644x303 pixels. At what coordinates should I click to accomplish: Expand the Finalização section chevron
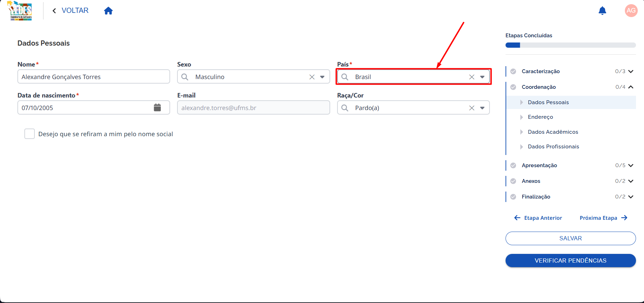click(x=631, y=197)
